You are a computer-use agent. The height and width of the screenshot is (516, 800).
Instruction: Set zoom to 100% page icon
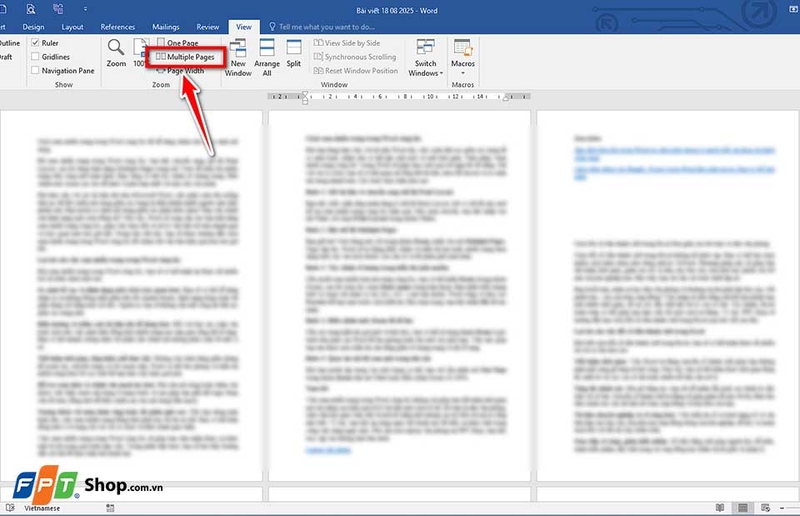pos(140,47)
